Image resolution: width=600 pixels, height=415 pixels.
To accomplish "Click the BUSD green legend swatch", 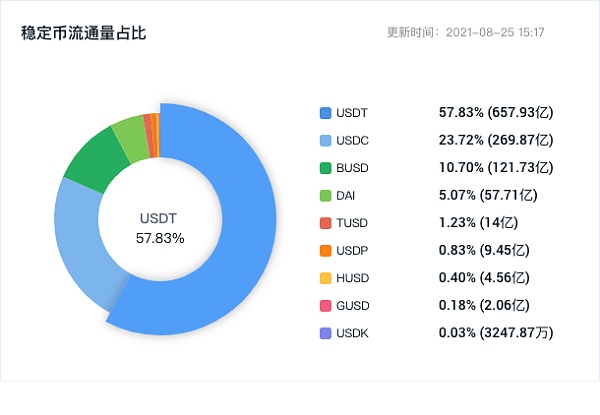I will click(x=325, y=167).
